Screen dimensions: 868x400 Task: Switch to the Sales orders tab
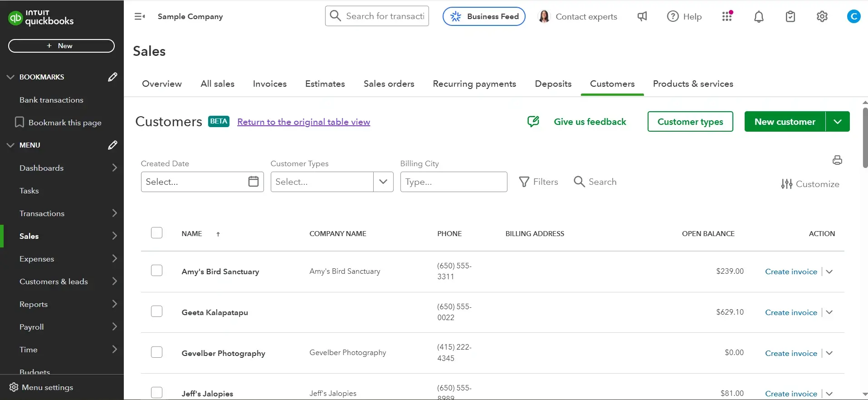tap(389, 84)
